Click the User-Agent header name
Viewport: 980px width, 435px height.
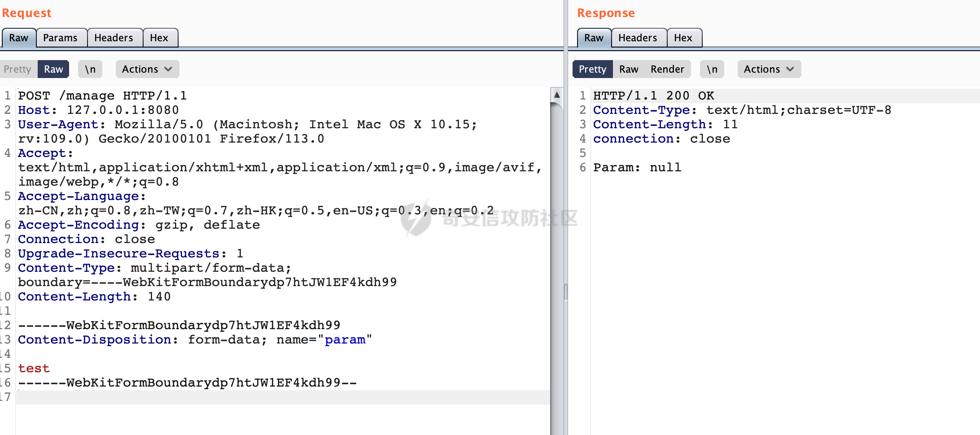tap(58, 124)
